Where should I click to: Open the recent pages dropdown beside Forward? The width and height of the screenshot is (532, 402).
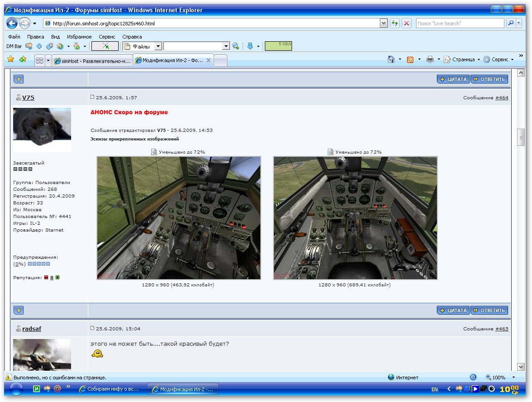point(34,24)
